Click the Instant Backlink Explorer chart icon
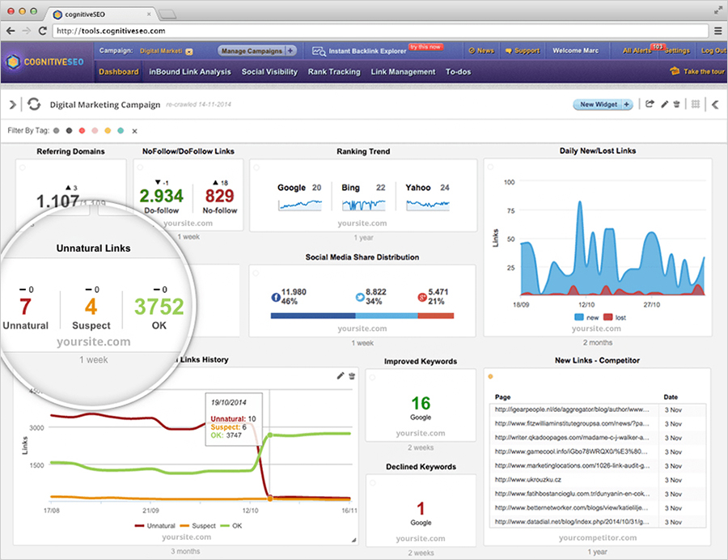 [x=319, y=51]
